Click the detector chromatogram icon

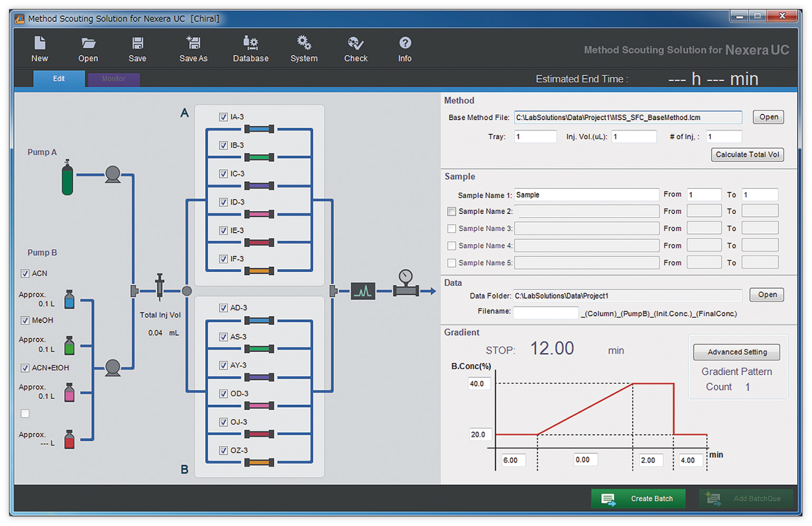click(363, 290)
